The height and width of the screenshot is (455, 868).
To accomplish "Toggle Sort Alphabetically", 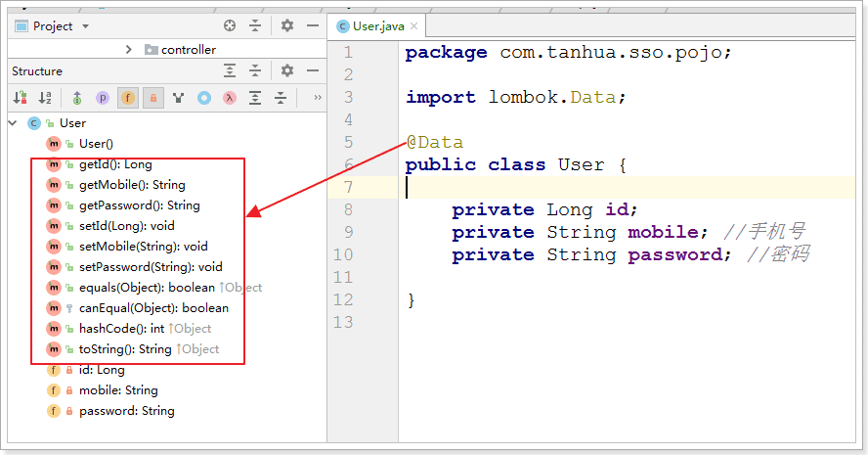I will (45, 98).
